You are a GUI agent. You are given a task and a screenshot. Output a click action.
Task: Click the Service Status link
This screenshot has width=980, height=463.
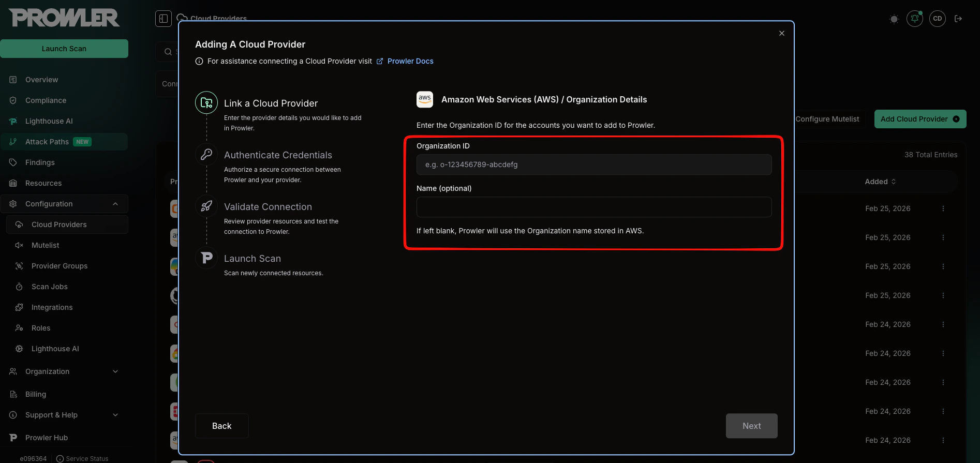(x=82, y=459)
